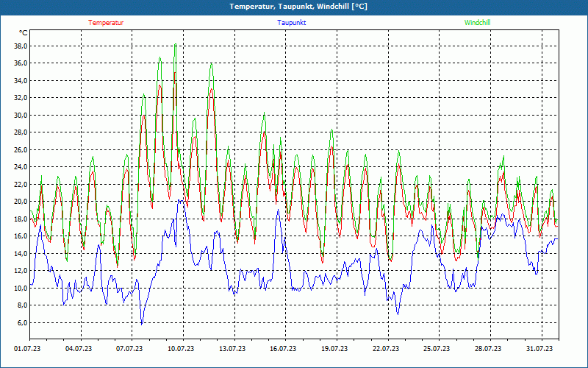Click the 28.07.23 date label
Screen dimensions: 588x368
pyautogui.click(x=488, y=349)
